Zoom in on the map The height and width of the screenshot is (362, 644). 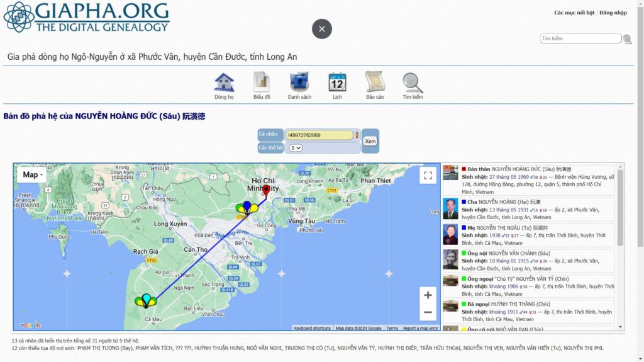coord(428,295)
